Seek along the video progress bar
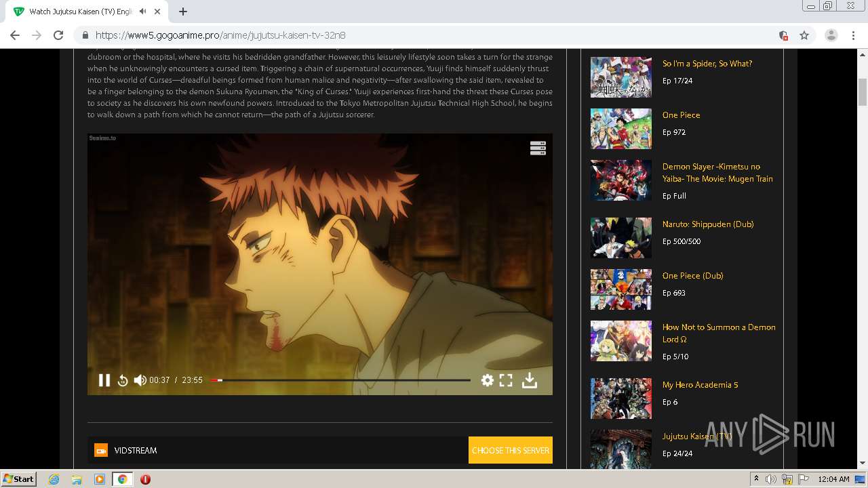The image size is (868, 488). [340, 380]
